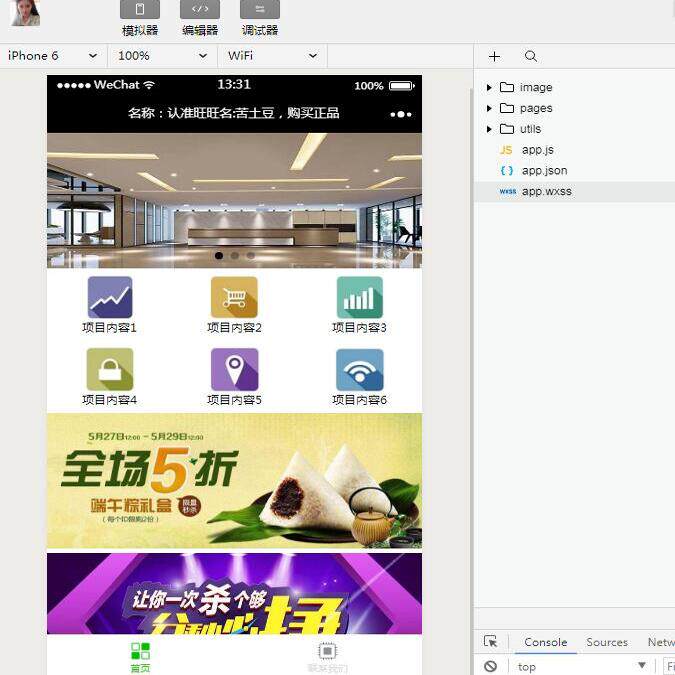
Task: Click the mini program capsule menu dots
Action: 401,114
